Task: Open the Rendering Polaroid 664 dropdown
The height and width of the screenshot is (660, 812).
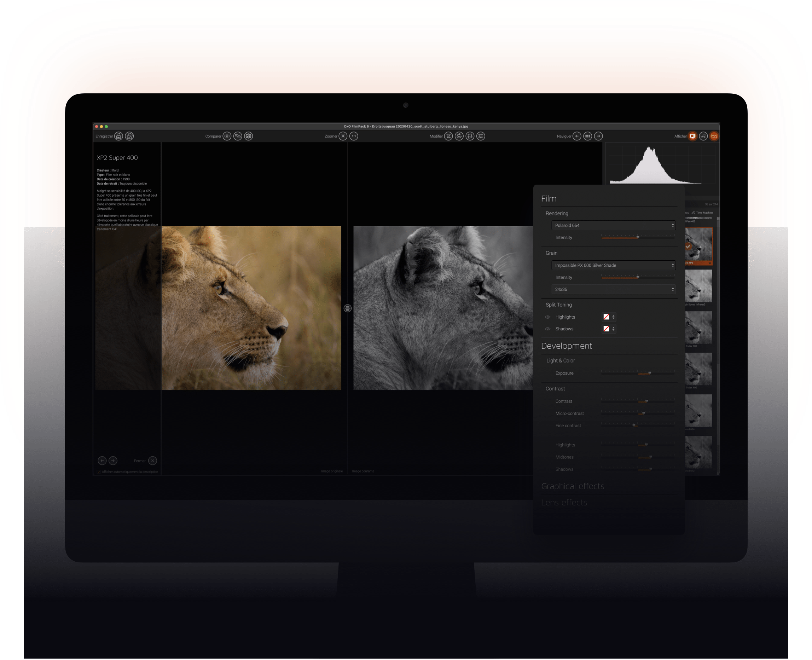Action: [x=613, y=225]
